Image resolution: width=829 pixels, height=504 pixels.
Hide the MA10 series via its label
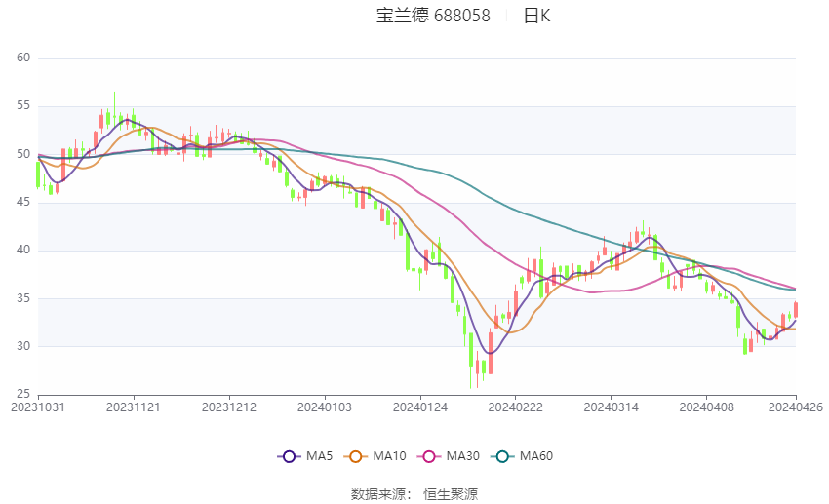coord(389,456)
